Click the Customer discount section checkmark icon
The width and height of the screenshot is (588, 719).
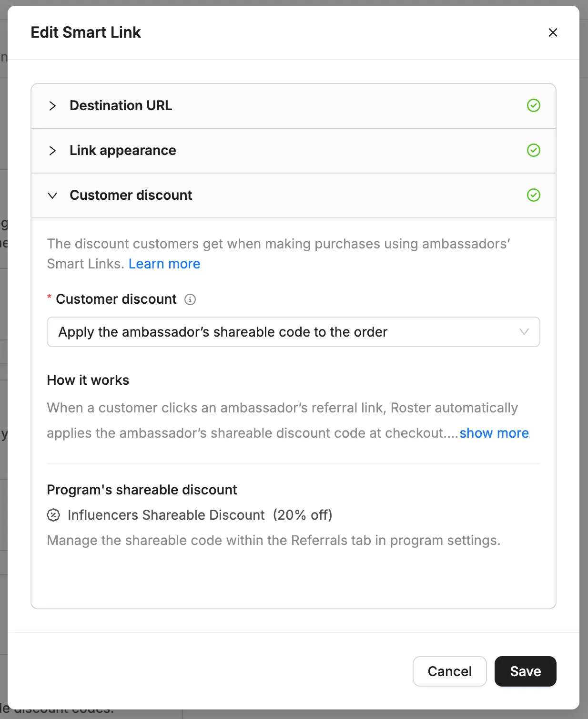(533, 195)
